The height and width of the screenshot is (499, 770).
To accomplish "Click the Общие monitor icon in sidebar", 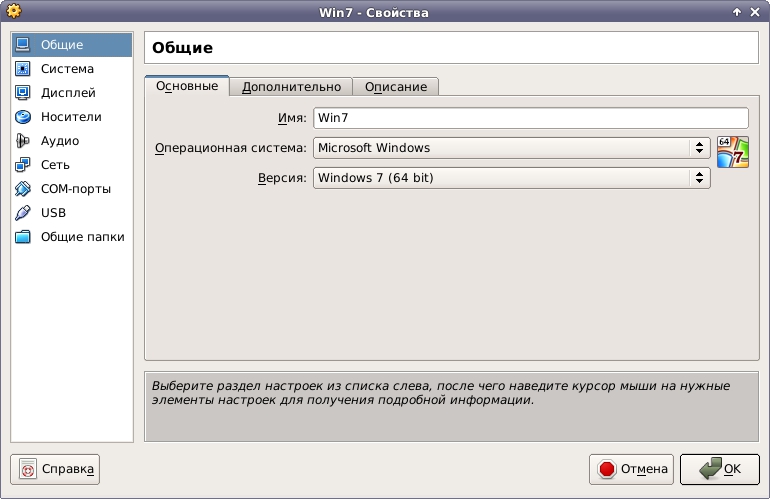I will [23, 45].
